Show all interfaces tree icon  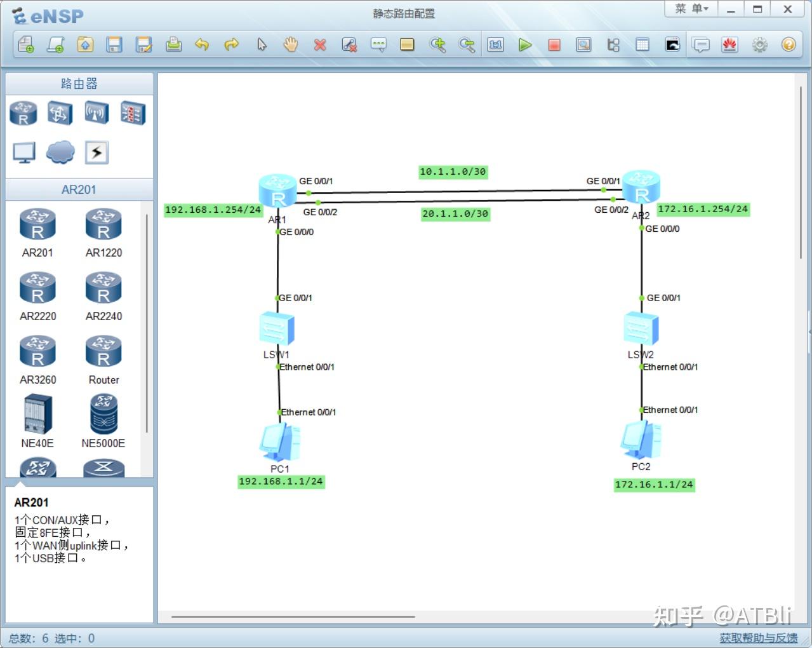[x=613, y=44]
